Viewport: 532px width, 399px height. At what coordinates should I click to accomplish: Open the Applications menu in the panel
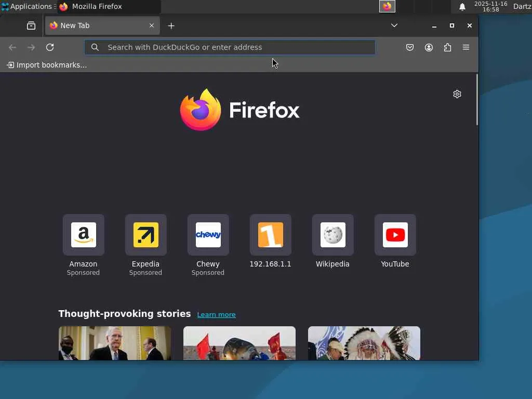[x=28, y=6]
